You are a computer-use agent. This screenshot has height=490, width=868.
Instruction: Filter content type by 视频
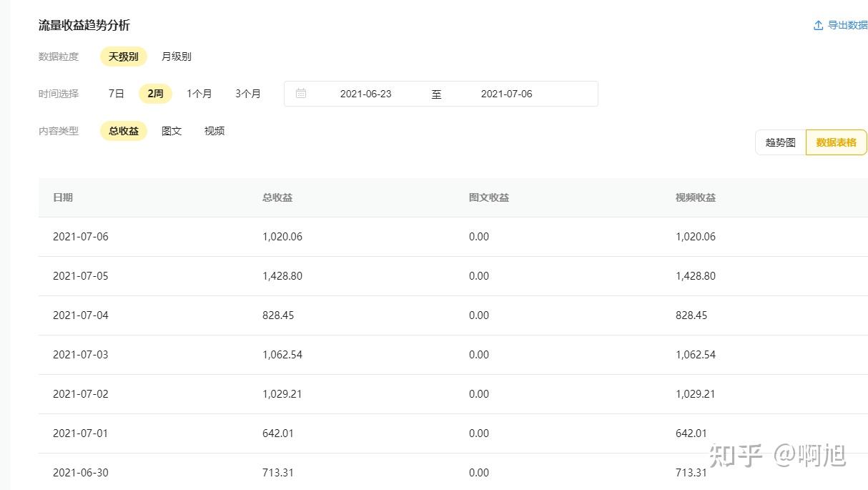point(214,131)
